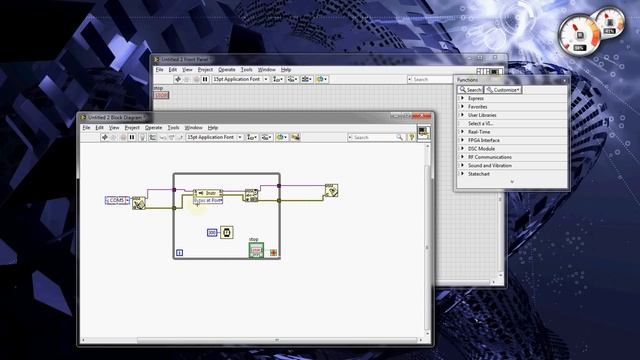Click the VI icon pane in Block Diagram corner

[x=423, y=132]
